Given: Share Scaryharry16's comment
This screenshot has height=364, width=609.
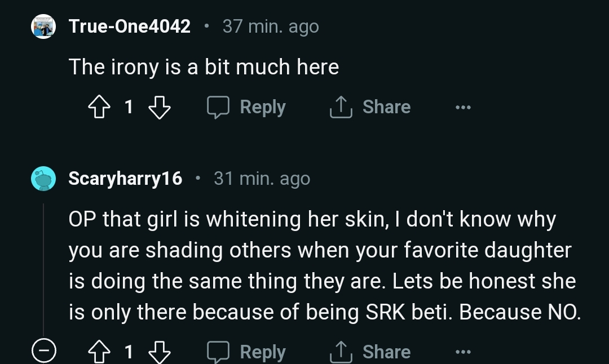Looking at the screenshot, I should click(x=370, y=352).
